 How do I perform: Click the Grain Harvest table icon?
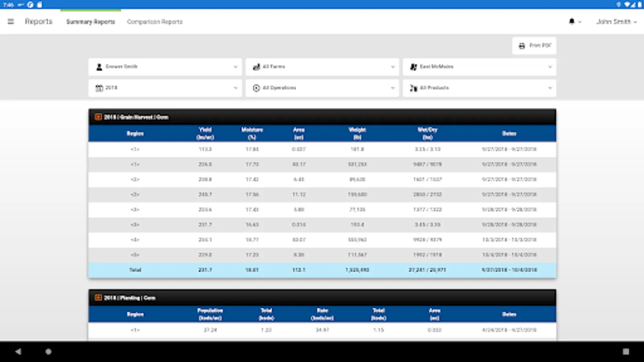(98, 117)
